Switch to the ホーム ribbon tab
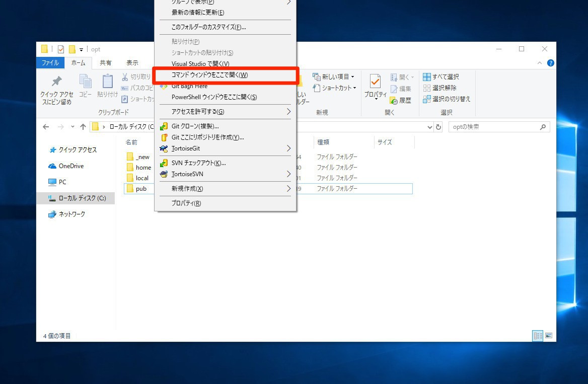 (78, 62)
